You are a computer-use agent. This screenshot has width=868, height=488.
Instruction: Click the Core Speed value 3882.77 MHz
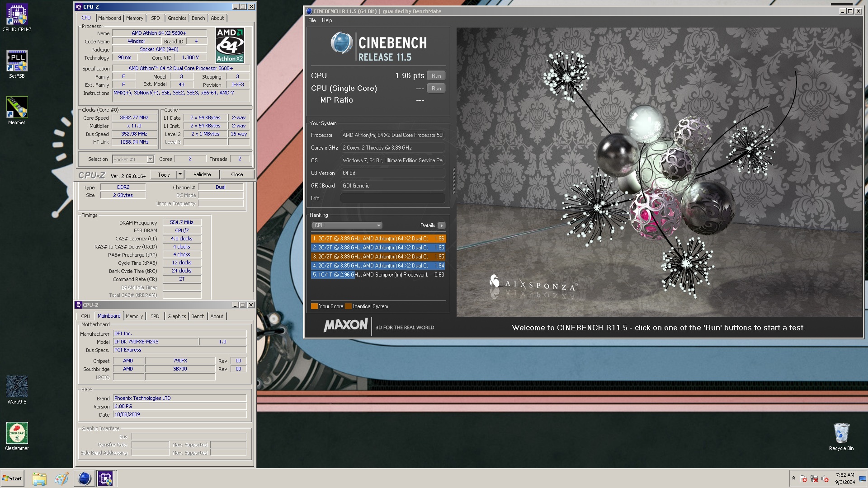[x=134, y=117]
